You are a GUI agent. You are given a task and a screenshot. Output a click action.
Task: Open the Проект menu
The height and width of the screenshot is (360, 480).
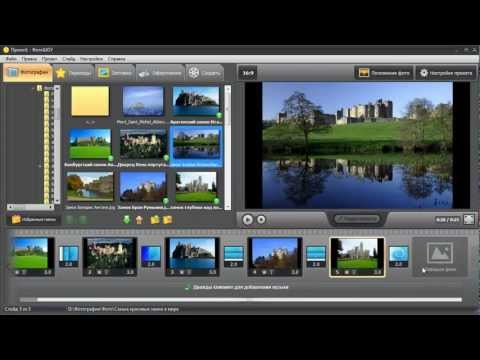coord(49,59)
